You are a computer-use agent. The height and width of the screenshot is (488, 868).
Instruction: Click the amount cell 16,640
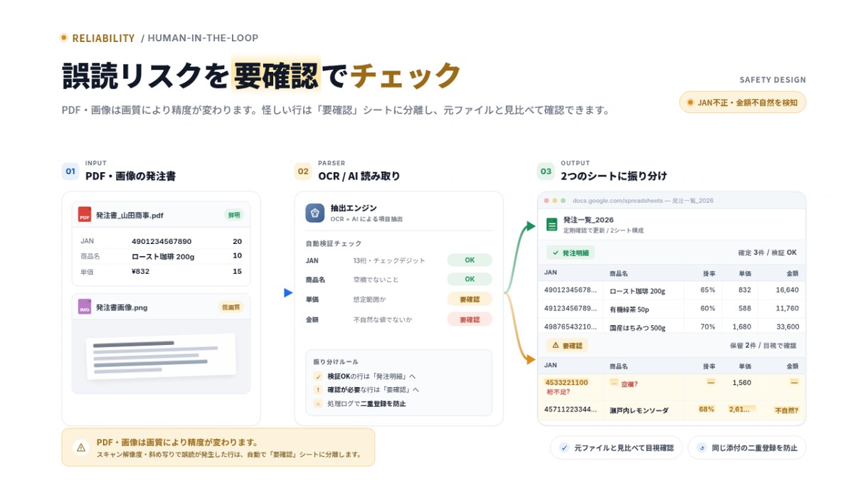[787, 290]
